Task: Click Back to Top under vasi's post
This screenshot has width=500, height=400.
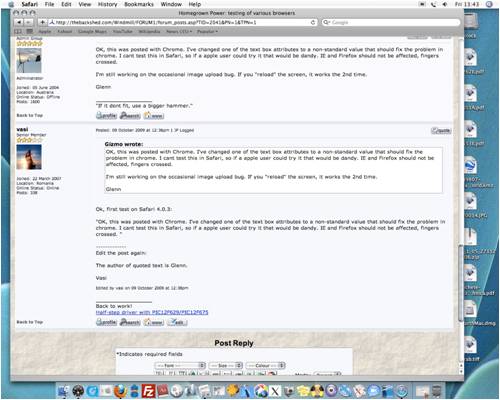Action: [x=30, y=322]
